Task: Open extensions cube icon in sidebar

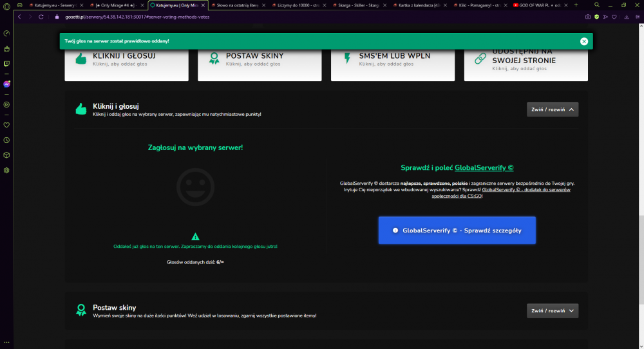Action: 6,155
